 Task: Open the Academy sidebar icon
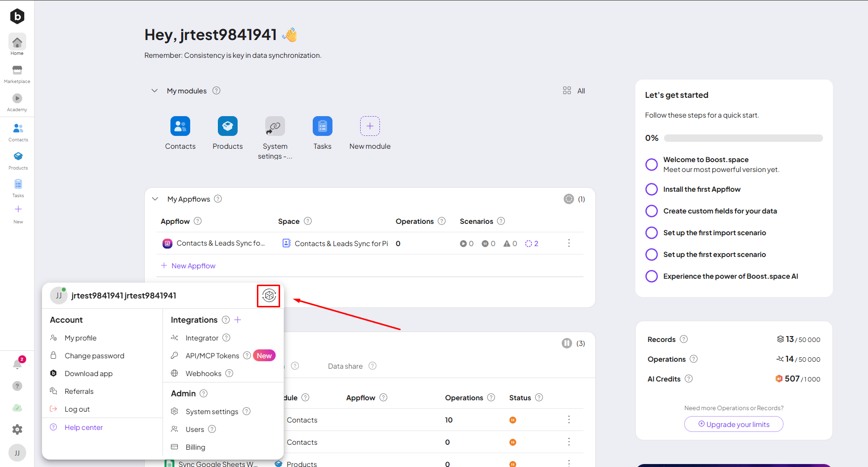[17, 101]
